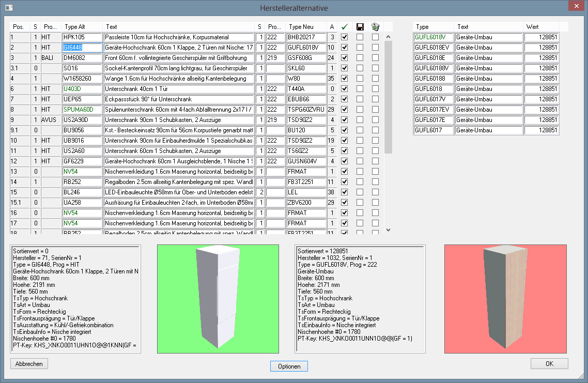This screenshot has height=383, width=588.
Task: Click the recycle bin column header icon
Action: tap(376, 27)
